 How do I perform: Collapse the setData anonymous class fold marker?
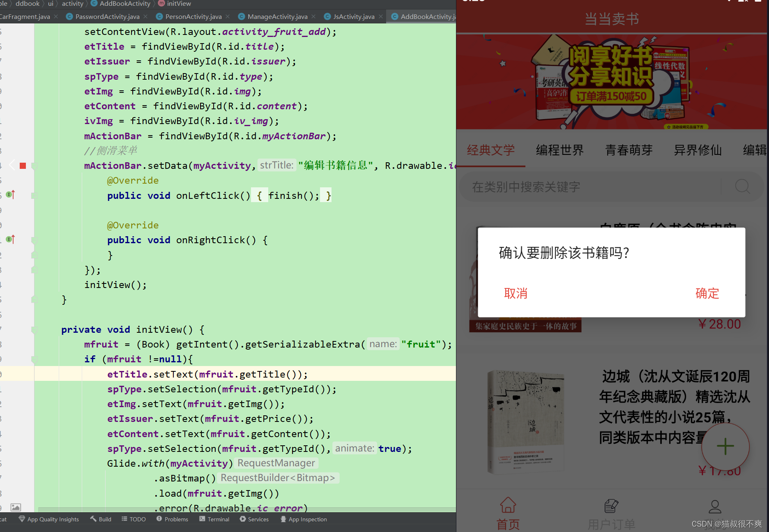(35, 166)
